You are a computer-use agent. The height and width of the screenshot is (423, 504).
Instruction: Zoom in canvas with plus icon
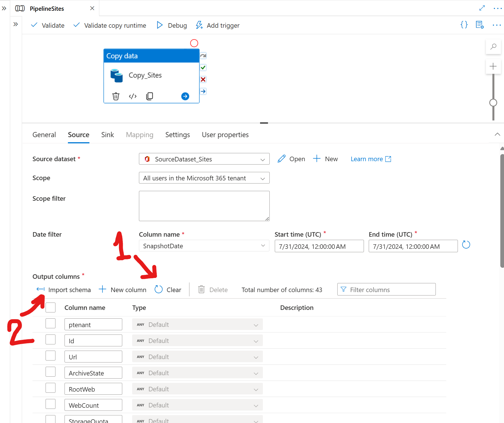pos(493,66)
